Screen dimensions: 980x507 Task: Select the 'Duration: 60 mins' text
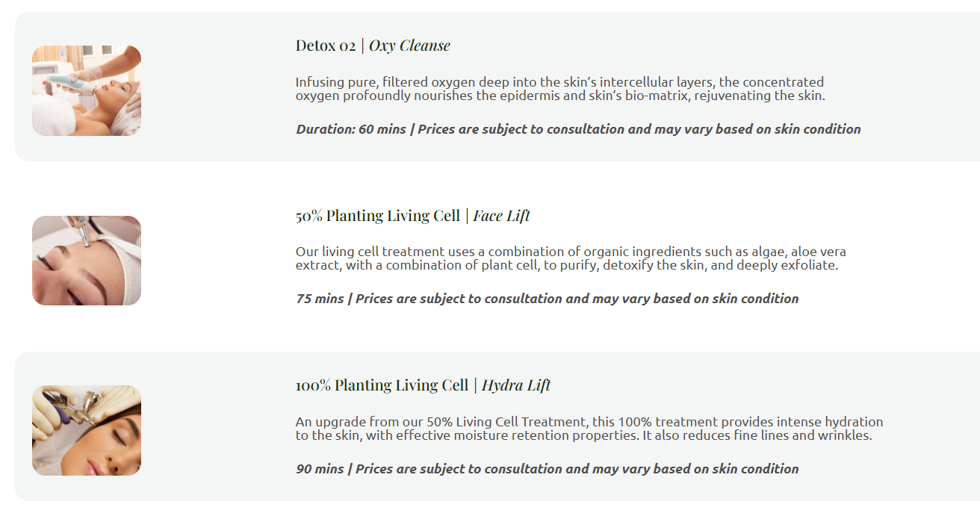click(351, 129)
